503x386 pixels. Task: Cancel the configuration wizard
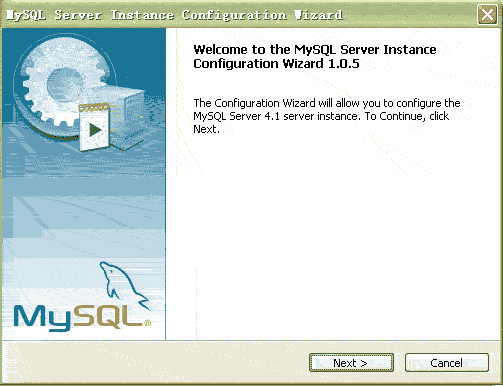[x=447, y=363]
